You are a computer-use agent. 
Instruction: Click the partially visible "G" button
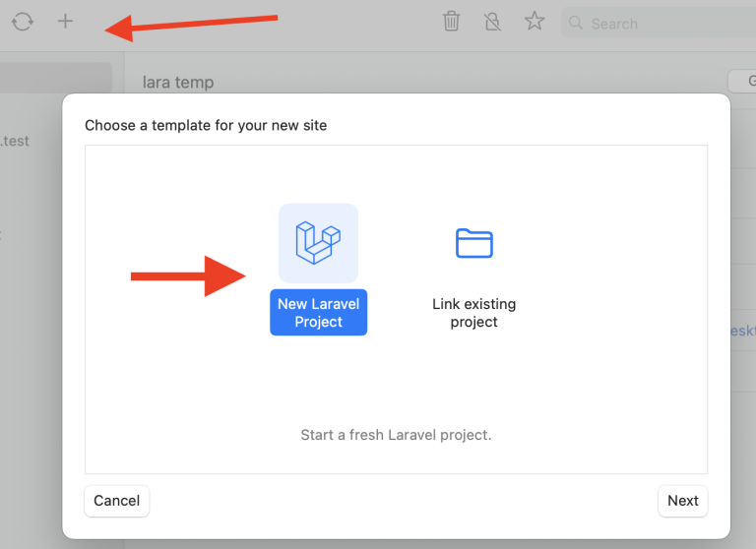click(x=743, y=81)
